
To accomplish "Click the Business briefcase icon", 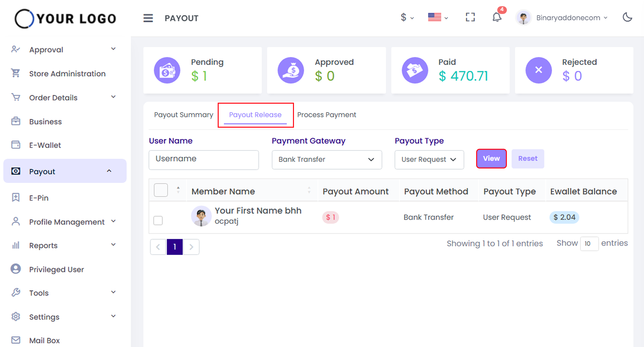I will pyautogui.click(x=16, y=121).
